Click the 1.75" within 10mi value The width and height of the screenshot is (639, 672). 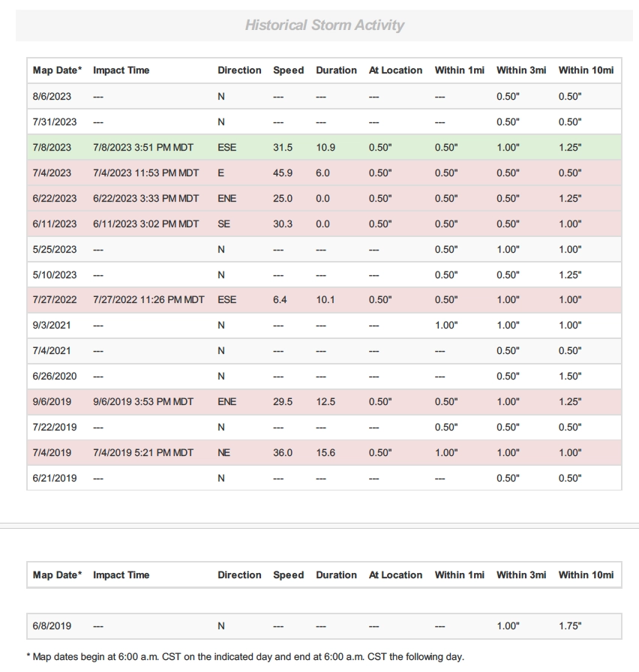(x=569, y=626)
